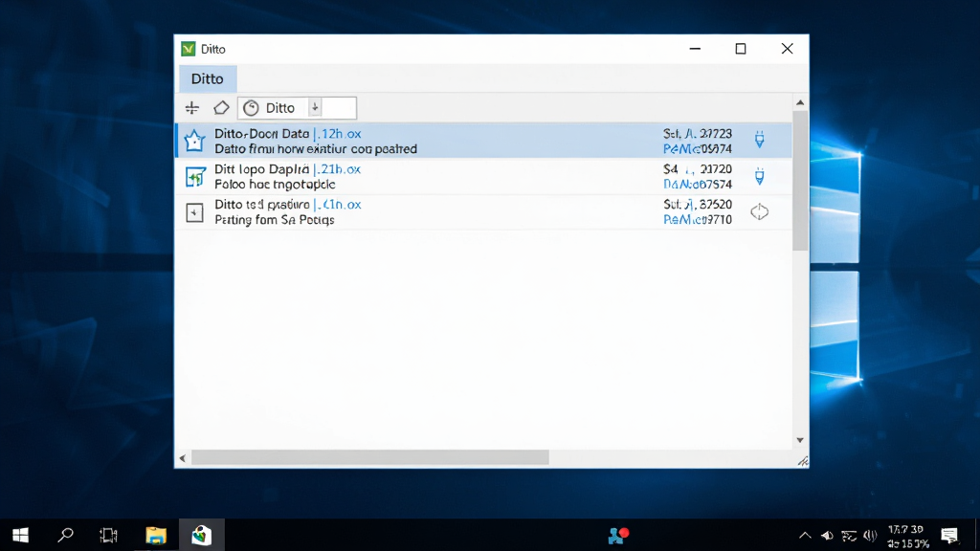Click the vertical scrollbar up arrow
The height and width of the screenshot is (551, 980).
pos(800,102)
